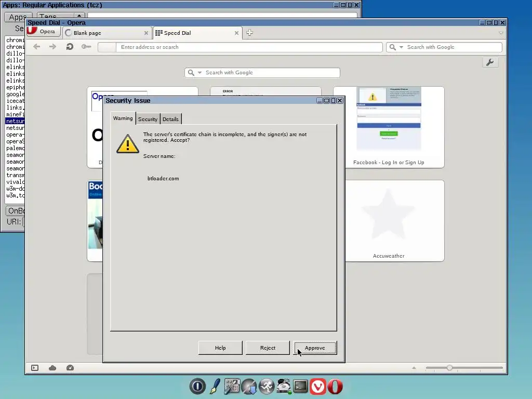
Task: Open the Speed Dial wrench configure icon
Action: 490,62
